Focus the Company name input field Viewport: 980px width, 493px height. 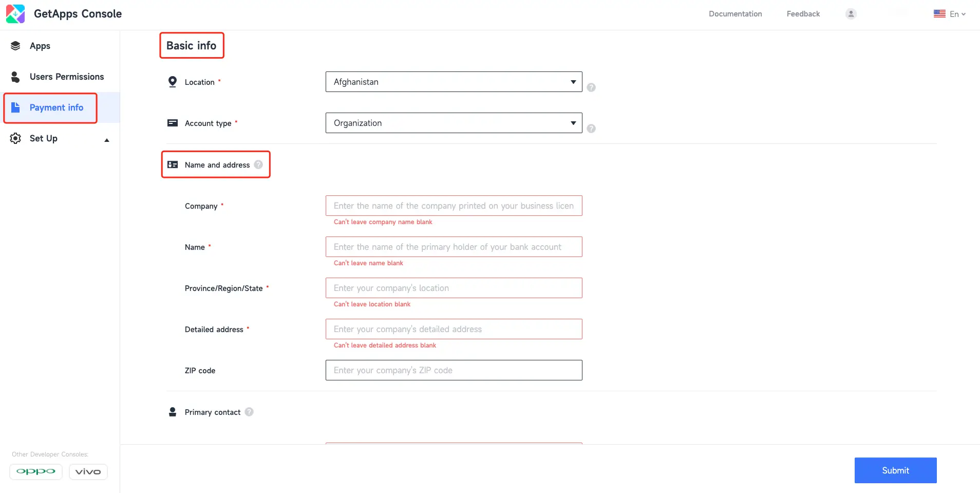(454, 206)
